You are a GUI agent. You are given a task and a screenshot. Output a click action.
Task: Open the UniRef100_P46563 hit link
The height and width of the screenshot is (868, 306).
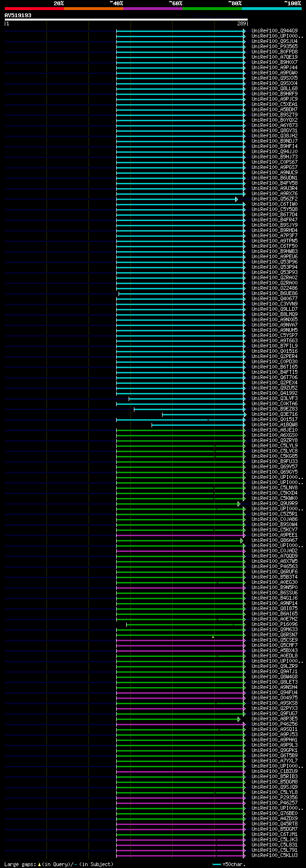point(274,567)
